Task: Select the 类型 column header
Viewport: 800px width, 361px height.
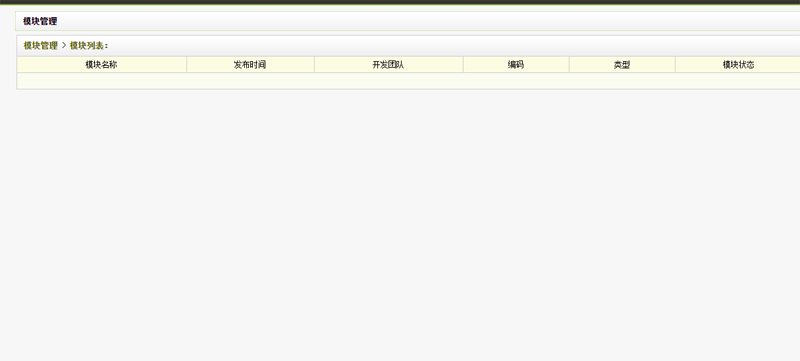Action: point(622,65)
